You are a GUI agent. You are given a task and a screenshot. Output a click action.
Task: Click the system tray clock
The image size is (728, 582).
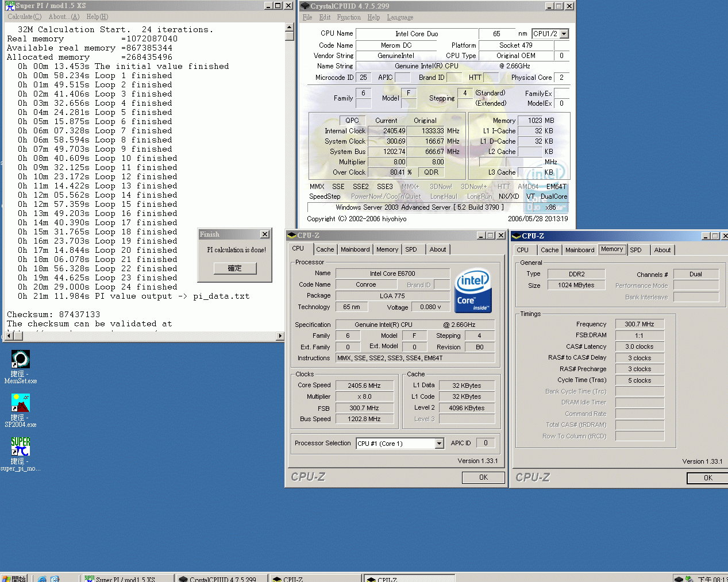point(712,579)
